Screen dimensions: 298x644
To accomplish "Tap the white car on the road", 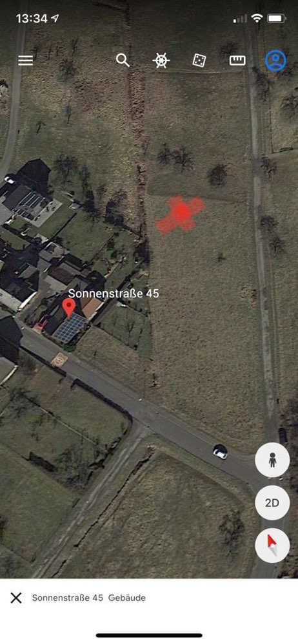I will 220,452.
